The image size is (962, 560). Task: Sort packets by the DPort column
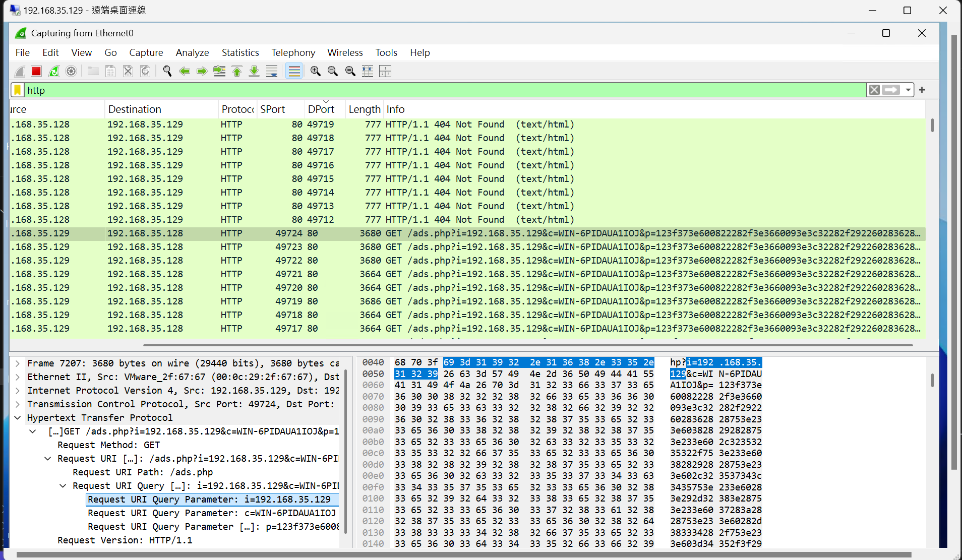click(x=321, y=109)
